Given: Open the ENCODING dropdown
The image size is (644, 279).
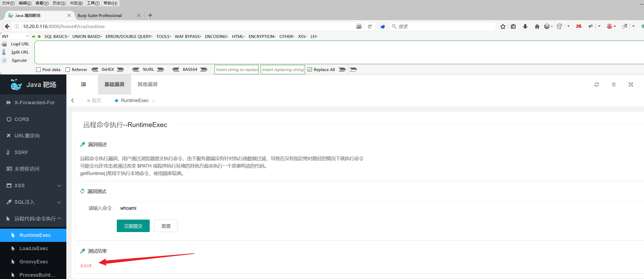Looking at the screenshot, I should [x=217, y=37].
